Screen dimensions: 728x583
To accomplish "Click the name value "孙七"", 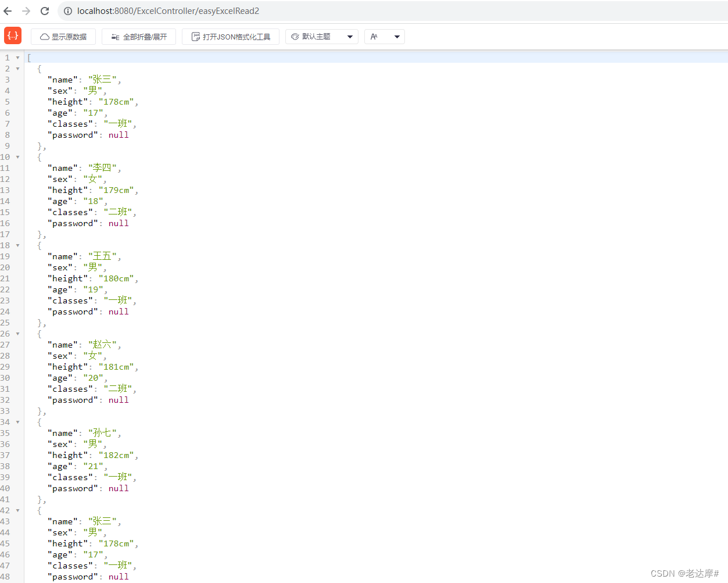I will pos(102,433).
